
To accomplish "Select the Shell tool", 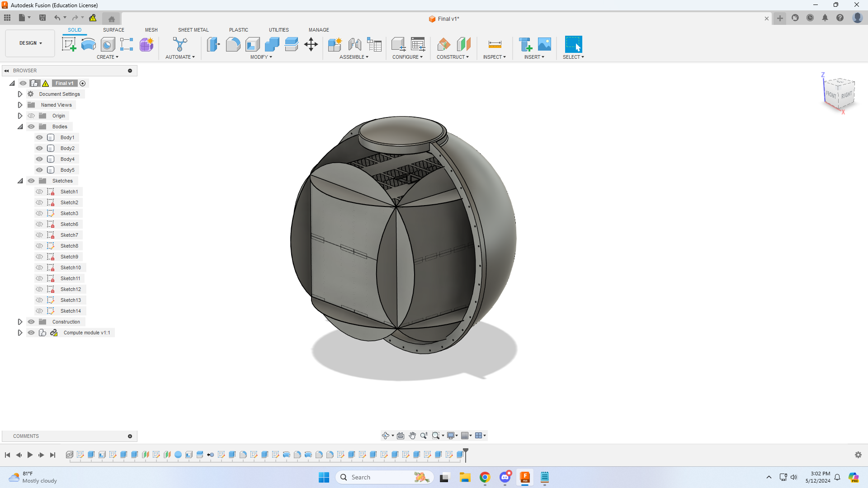I will (x=253, y=44).
